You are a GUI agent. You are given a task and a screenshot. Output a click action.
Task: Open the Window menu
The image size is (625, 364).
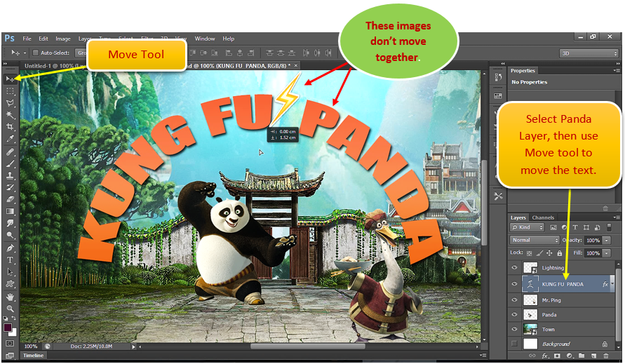coord(205,39)
